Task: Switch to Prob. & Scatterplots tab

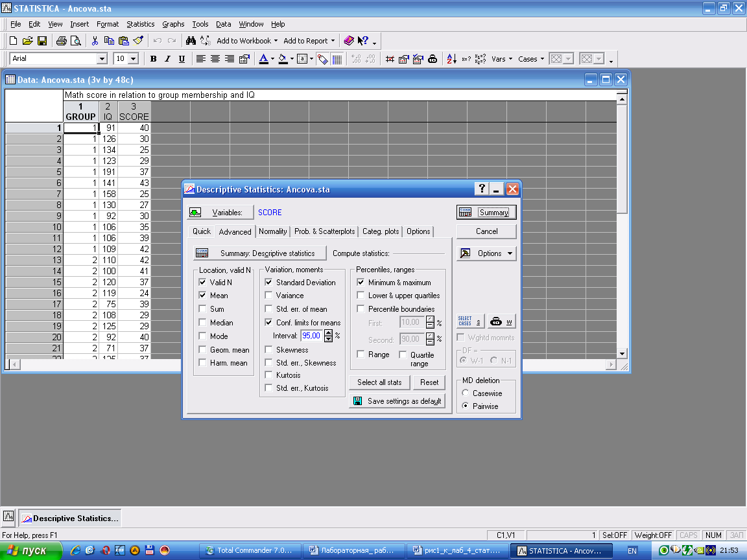Action: point(324,231)
